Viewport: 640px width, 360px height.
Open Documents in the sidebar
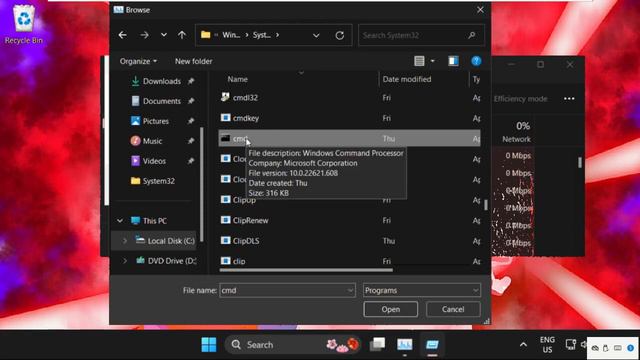point(162,101)
